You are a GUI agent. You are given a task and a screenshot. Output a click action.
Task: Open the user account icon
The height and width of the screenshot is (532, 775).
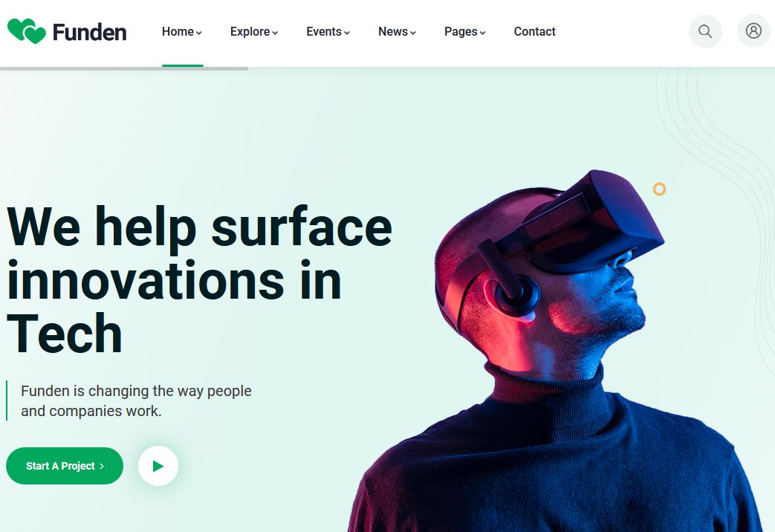coord(753,31)
